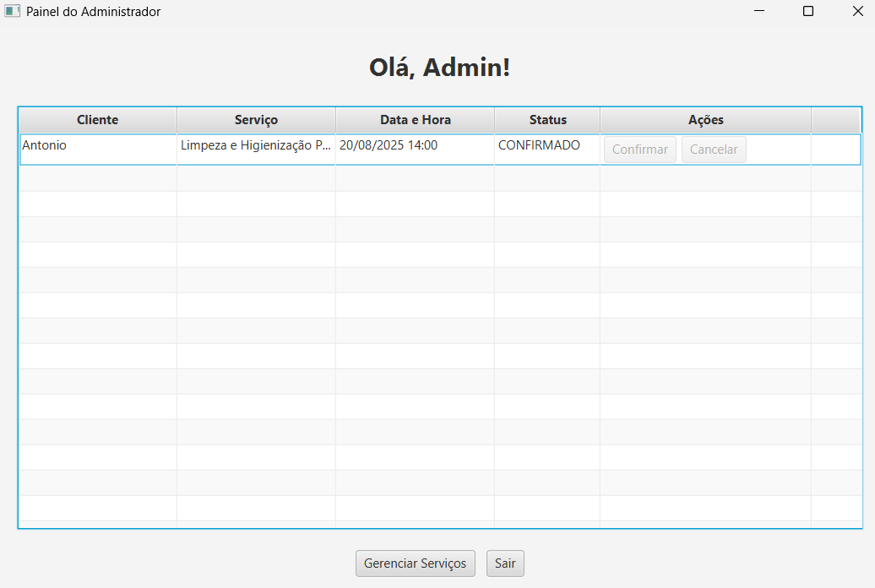The width and height of the screenshot is (875, 588).
Task: Sort by the Serviço column header
Action: tap(256, 120)
